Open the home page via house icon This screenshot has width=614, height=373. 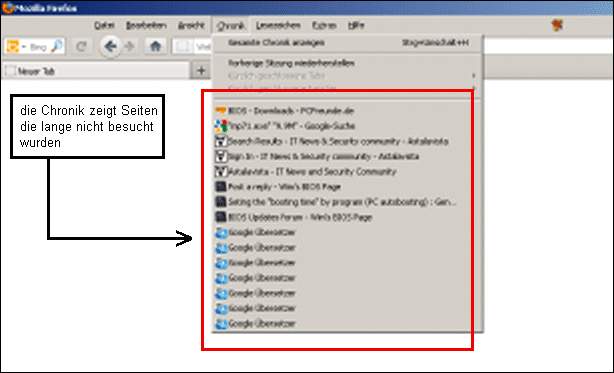[x=155, y=47]
